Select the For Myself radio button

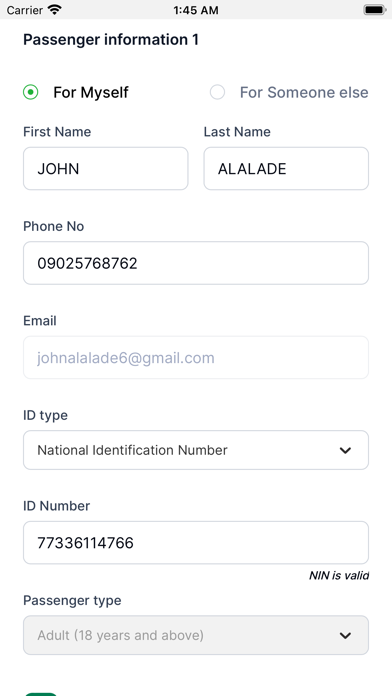point(31,92)
